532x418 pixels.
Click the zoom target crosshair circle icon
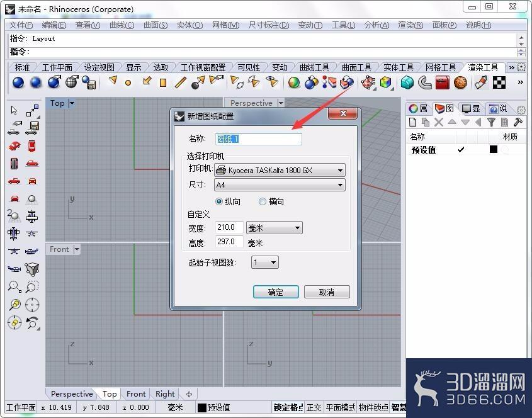pos(32,304)
